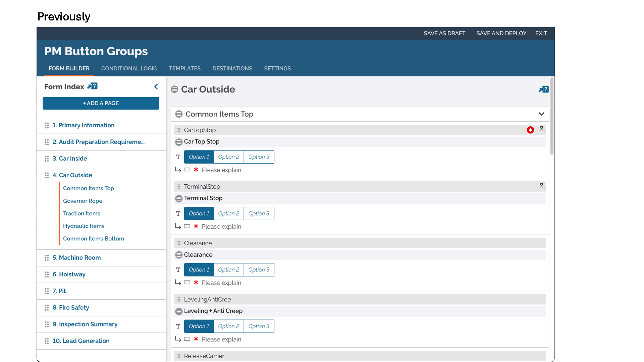Open the Destinations tab
The image size is (644, 362).
click(x=232, y=68)
